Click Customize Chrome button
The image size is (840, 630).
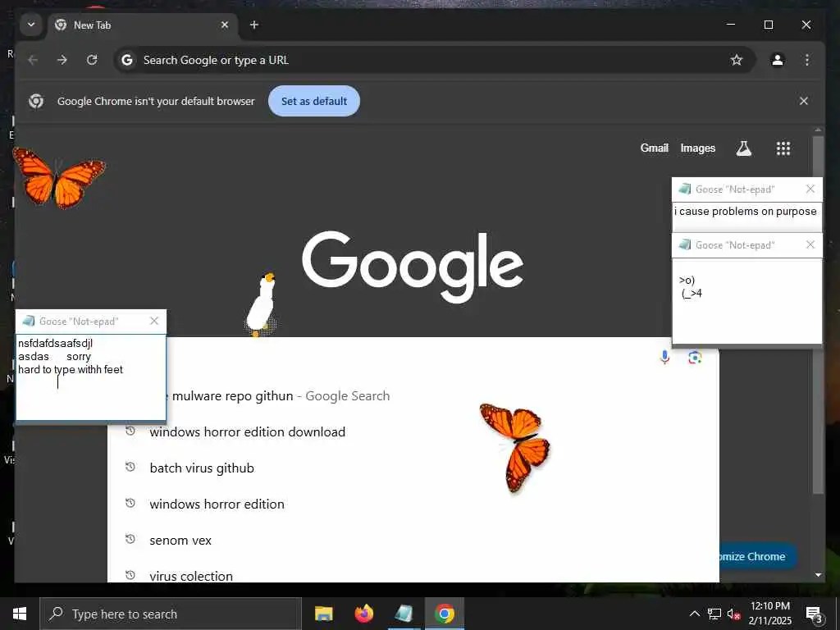coord(757,557)
